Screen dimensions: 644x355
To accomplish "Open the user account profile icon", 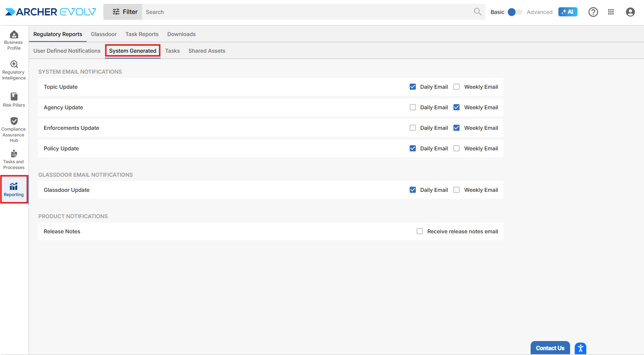I will (630, 12).
